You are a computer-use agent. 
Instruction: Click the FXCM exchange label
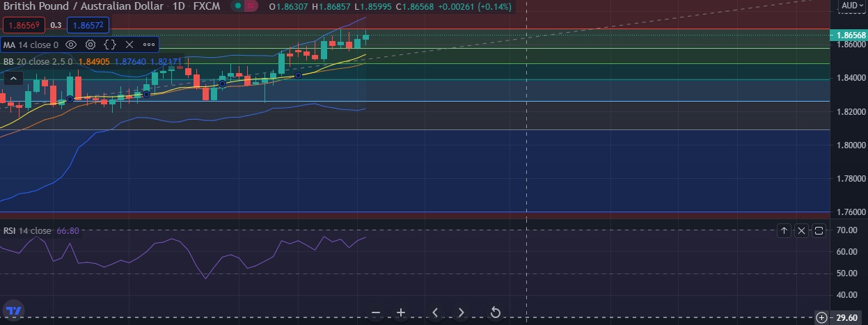pos(207,6)
